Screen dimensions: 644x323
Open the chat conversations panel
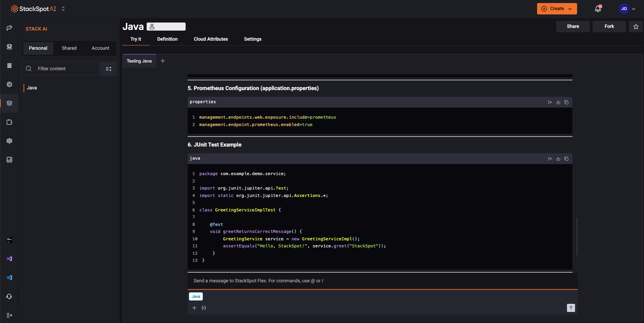(9, 28)
